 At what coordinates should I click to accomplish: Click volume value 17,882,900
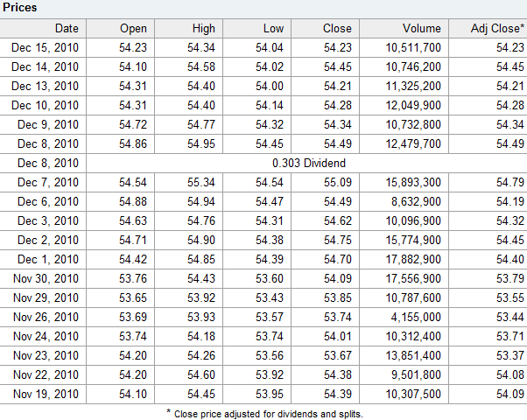pos(413,259)
